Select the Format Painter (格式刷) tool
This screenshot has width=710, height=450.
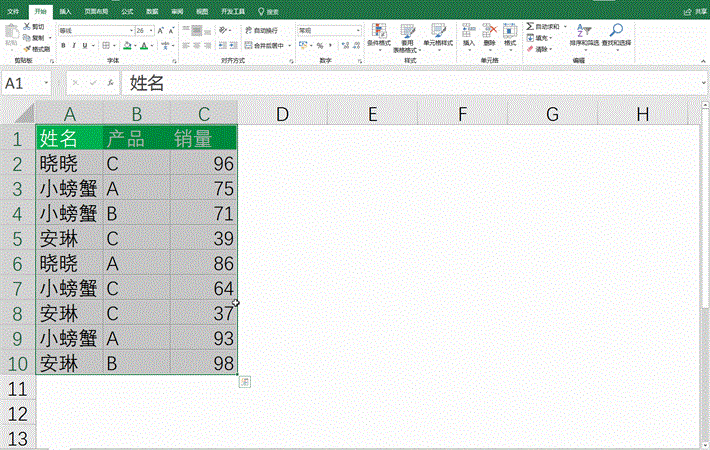pos(27,48)
